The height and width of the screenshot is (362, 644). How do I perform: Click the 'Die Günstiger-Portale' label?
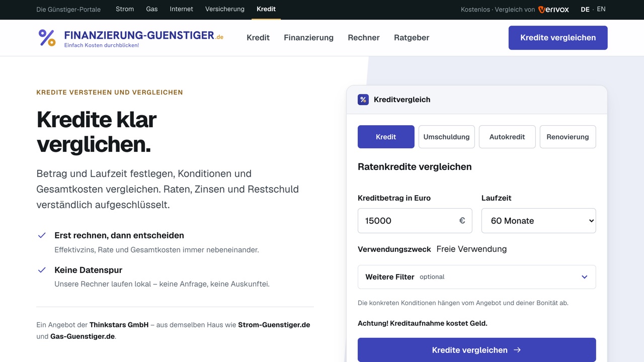[x=68, y=10]
